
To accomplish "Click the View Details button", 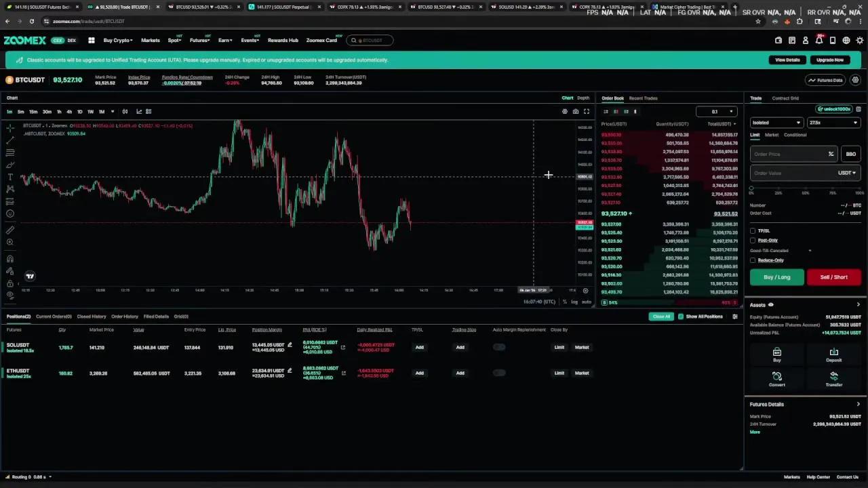I will 788,60.
